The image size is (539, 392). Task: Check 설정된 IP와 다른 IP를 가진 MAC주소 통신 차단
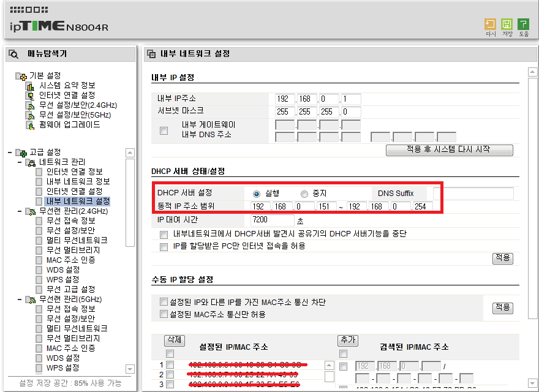[x=164, y=302]
